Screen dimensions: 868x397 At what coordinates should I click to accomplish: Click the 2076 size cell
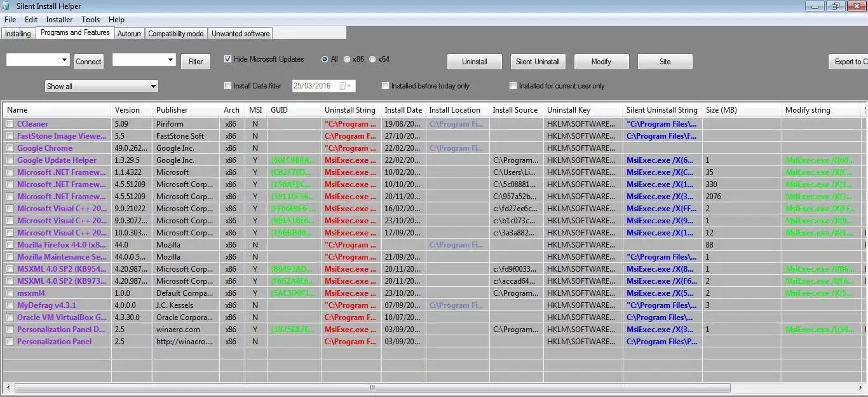click(714, 197)
